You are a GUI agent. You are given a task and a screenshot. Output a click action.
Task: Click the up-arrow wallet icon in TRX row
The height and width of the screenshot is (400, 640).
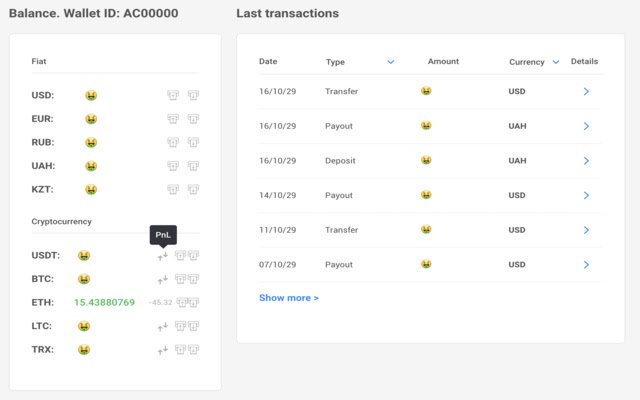click(180, 350)
